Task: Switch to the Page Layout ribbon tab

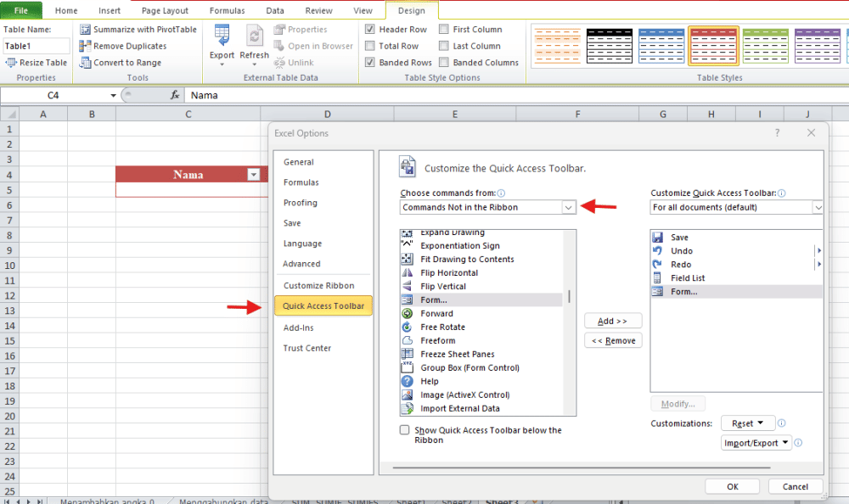Action: click(x=165, y=10)
